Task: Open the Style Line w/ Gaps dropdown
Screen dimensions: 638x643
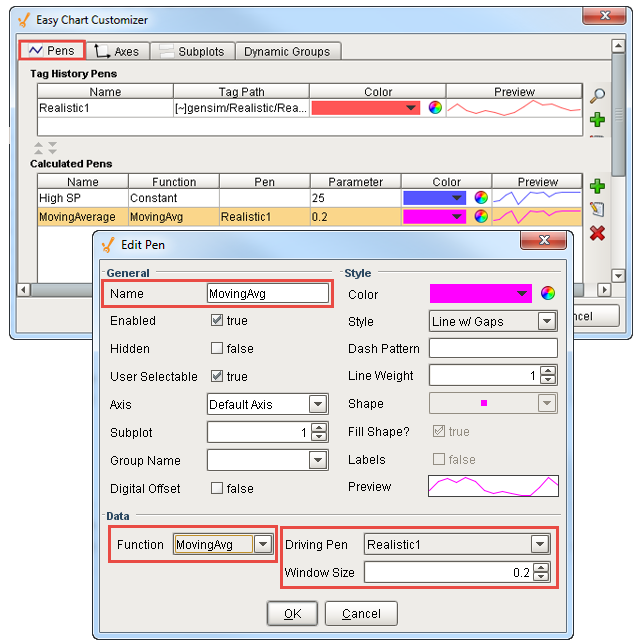Action: 546,321
